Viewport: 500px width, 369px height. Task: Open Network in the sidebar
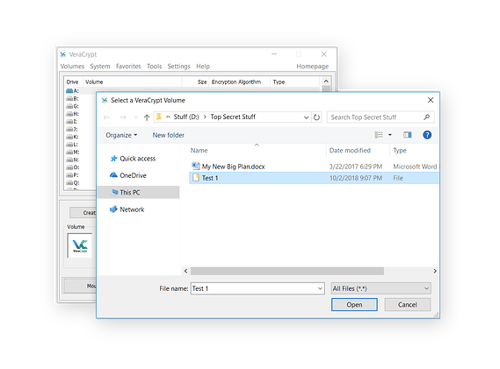pos(127,209)
